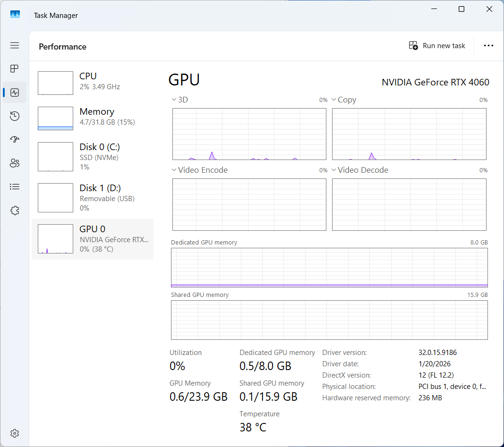Open the Services page icon

(x=15, y=211)
